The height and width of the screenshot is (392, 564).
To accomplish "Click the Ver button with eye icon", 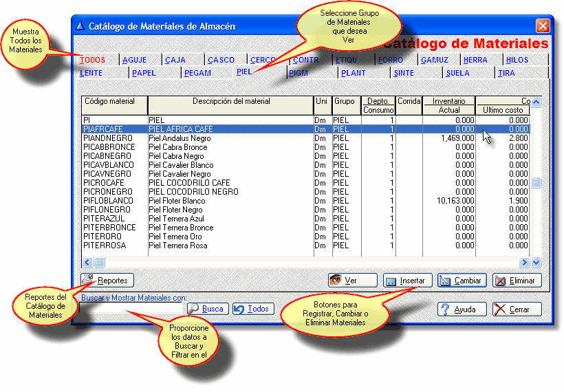I will 352,281.
